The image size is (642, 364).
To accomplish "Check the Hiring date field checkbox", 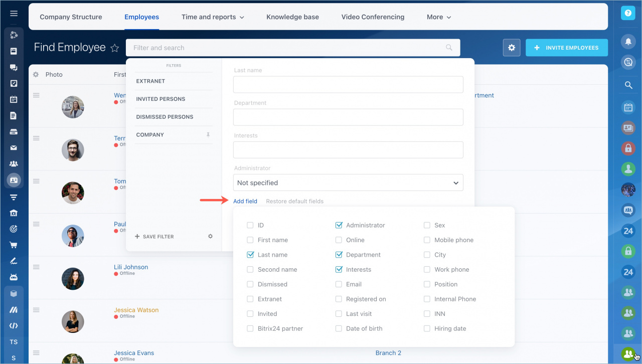I will point(427,329).
